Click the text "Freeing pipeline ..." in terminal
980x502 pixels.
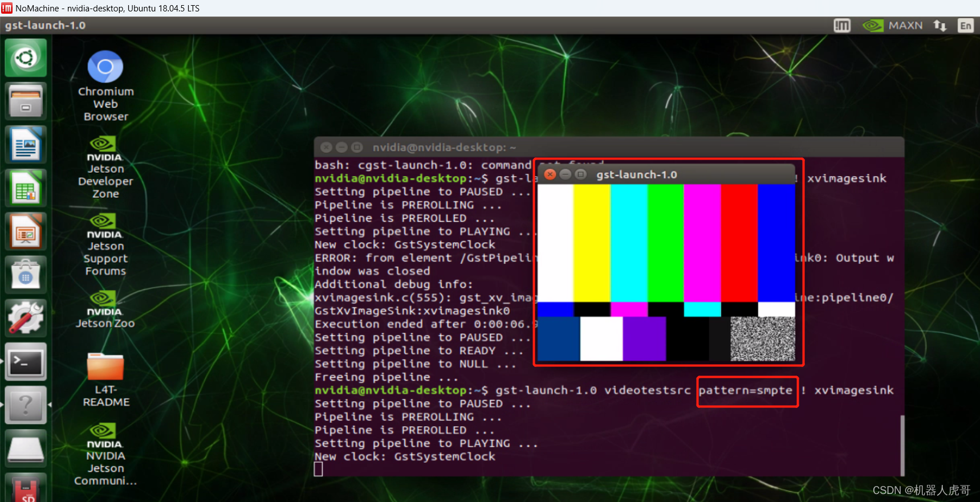pyautogui.click(x=387, y=377)
